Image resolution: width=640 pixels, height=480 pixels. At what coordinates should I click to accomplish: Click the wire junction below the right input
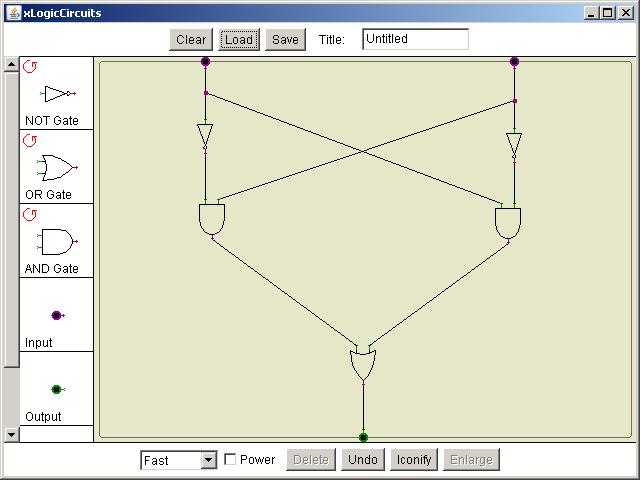tap(515, 101)
